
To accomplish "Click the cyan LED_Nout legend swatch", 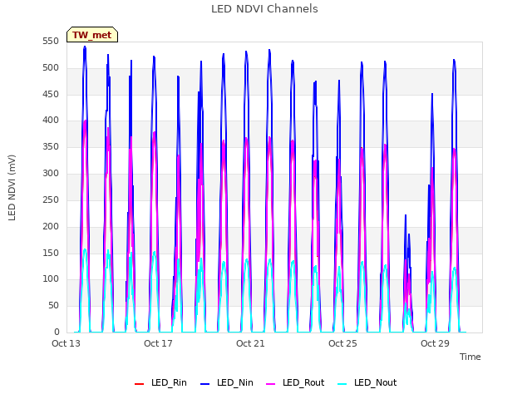I will pyautogui.click(x=342, y=384).
